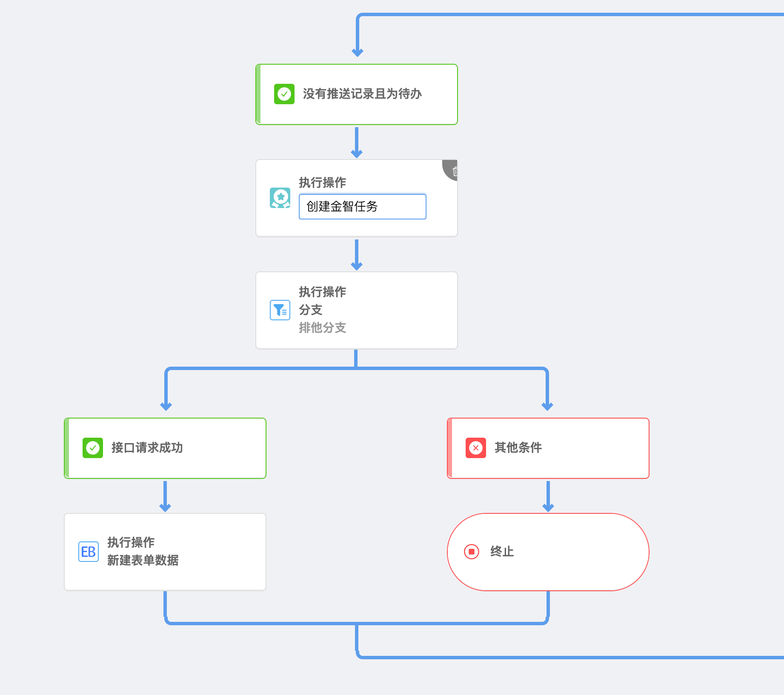Click the teal badge icon of 创建金智任务 node
This screenshot has height=695, width=784.
point(280,198)
